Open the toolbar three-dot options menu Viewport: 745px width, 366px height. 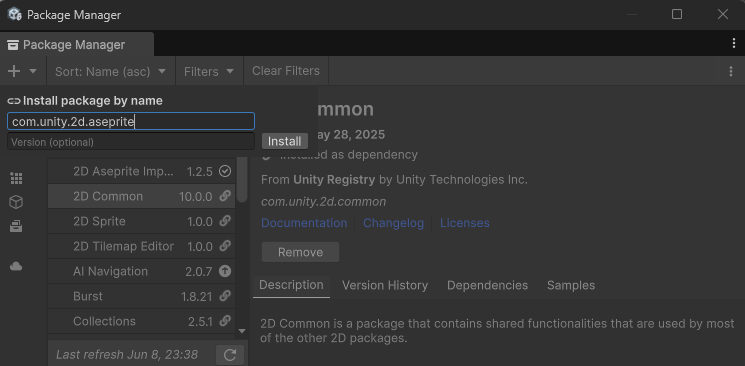tap(731, 71)
